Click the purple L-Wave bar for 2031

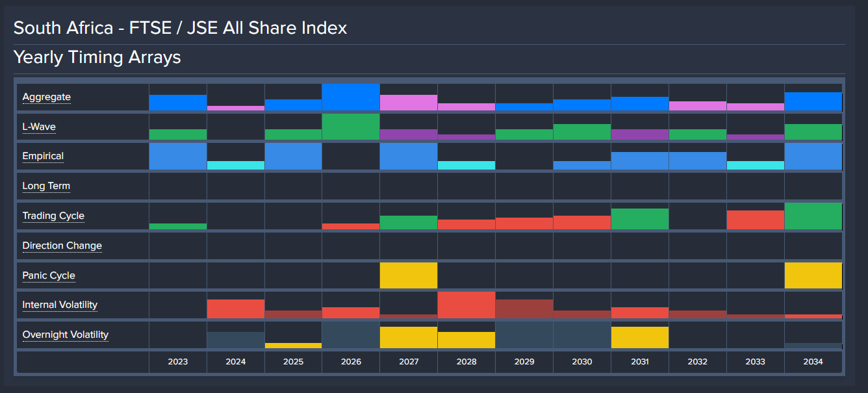[x=640, y=135]
